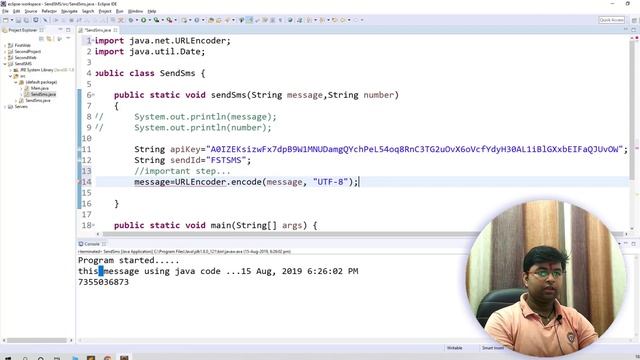Click the Open Type toolbar icon
This screenshot has height=360, width=640.
tap(211, 20)
